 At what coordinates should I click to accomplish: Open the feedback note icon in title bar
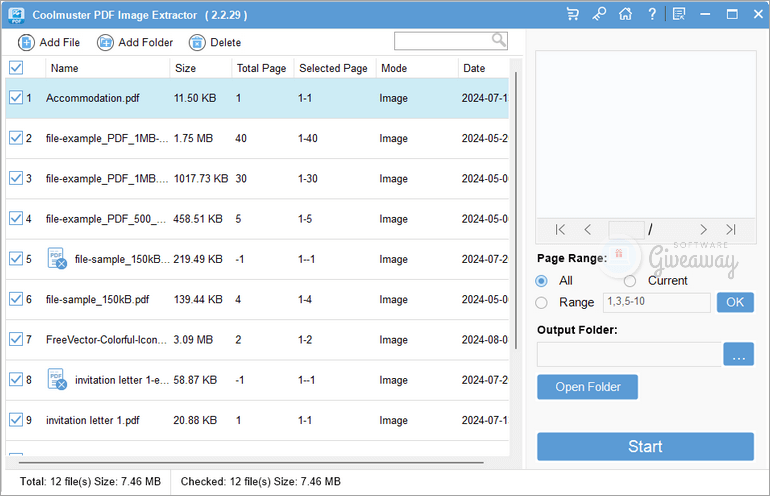(x=679, y=14)
